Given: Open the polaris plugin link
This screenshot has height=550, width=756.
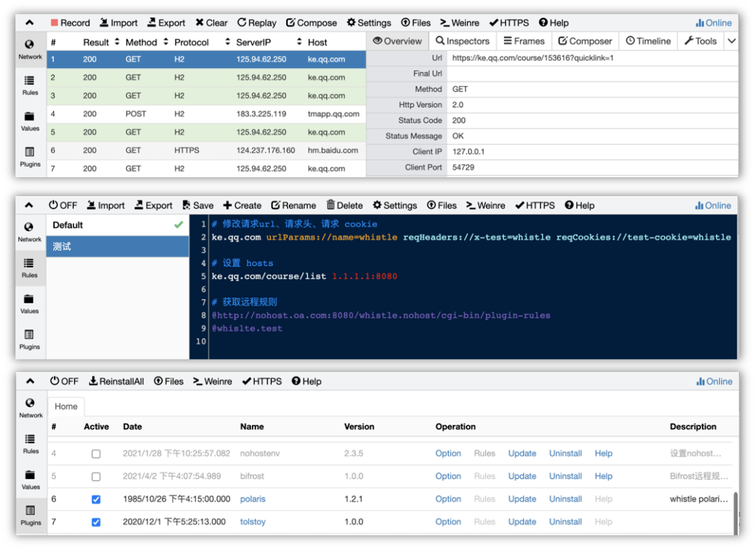Looking at the screenshot, I should [x=253, y=499].
